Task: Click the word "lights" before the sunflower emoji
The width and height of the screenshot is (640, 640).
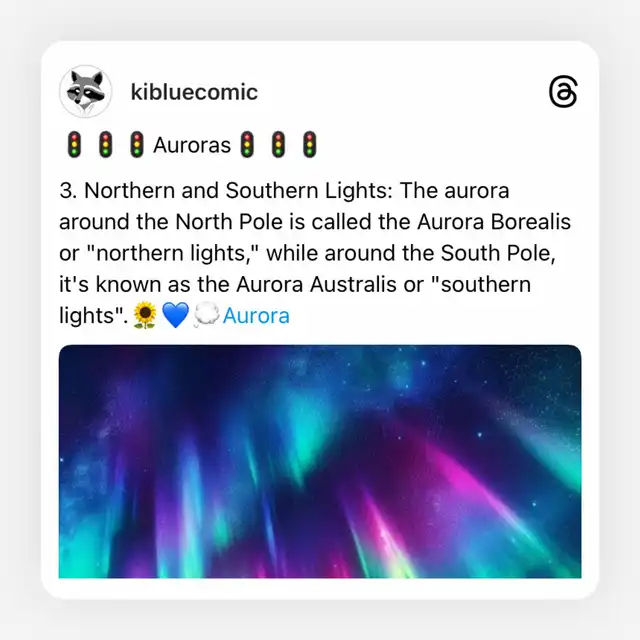Action: 91,316
